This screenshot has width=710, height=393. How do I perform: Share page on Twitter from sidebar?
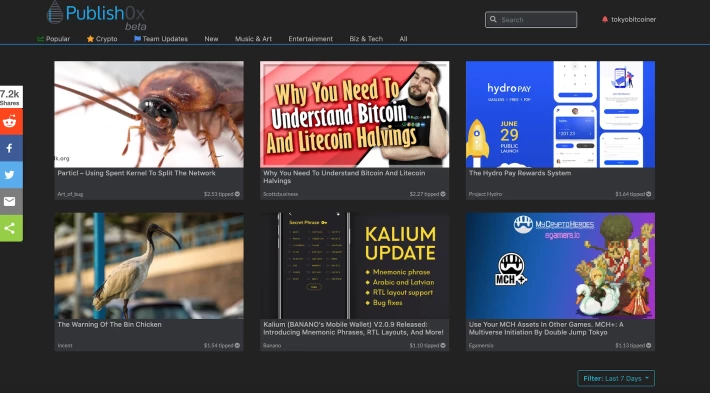click(10, 175)
